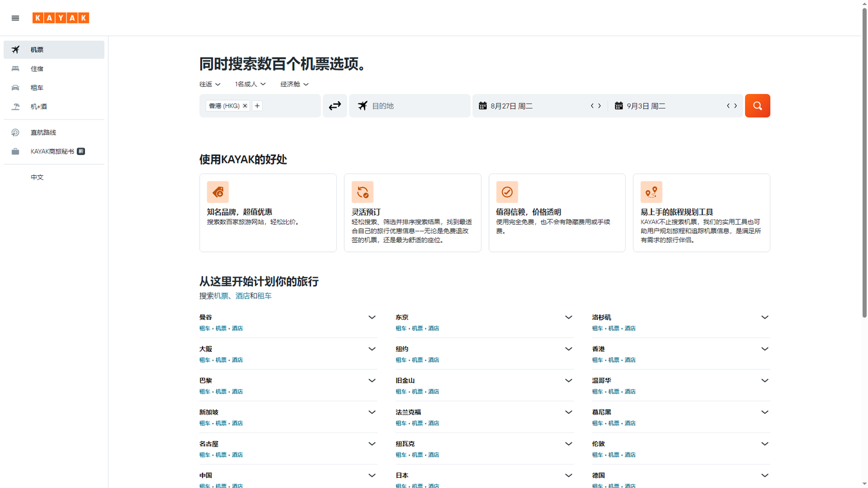This screenshot has height=488, width=868.
Task: Open 酒店 link under 洛杉矶
Action: (x=630, y=328)
